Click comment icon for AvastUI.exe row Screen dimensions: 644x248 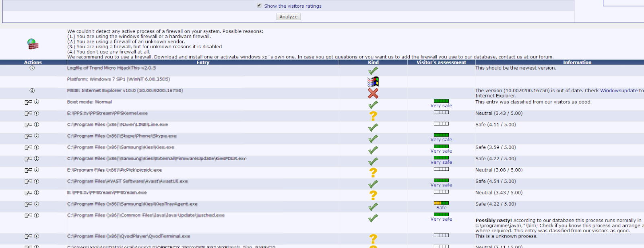(x=29, y=182)
